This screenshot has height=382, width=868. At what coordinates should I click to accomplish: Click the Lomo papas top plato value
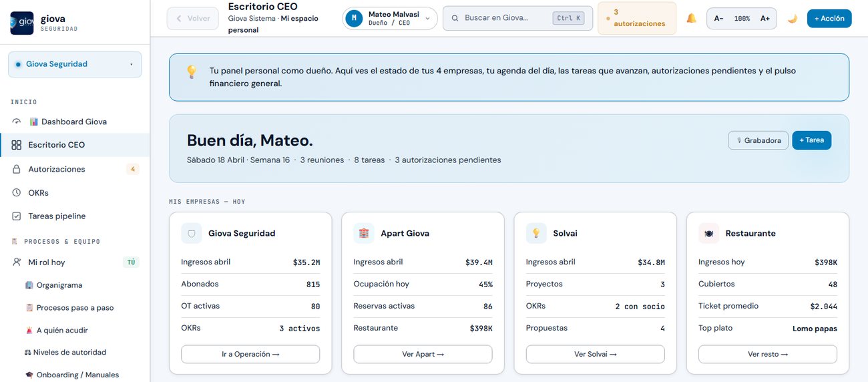(x=815, y=329)
